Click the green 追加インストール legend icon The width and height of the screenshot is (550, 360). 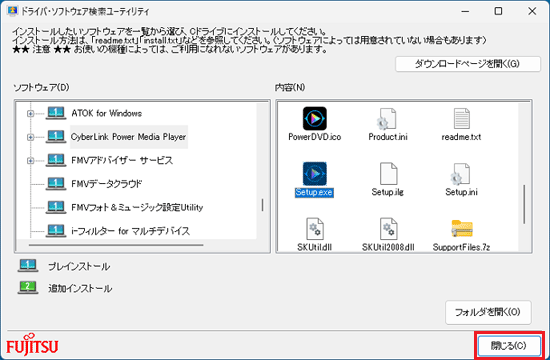click(28, 288)
